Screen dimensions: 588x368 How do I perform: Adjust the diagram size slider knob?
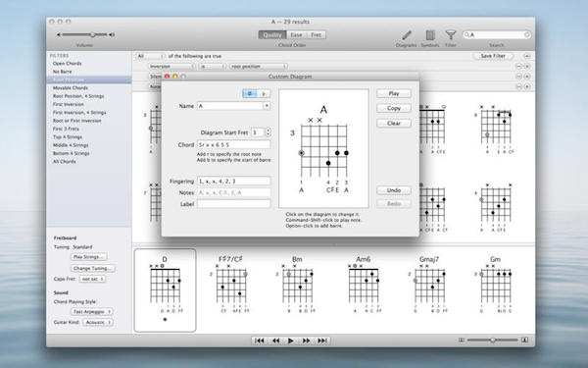(493, 340)
